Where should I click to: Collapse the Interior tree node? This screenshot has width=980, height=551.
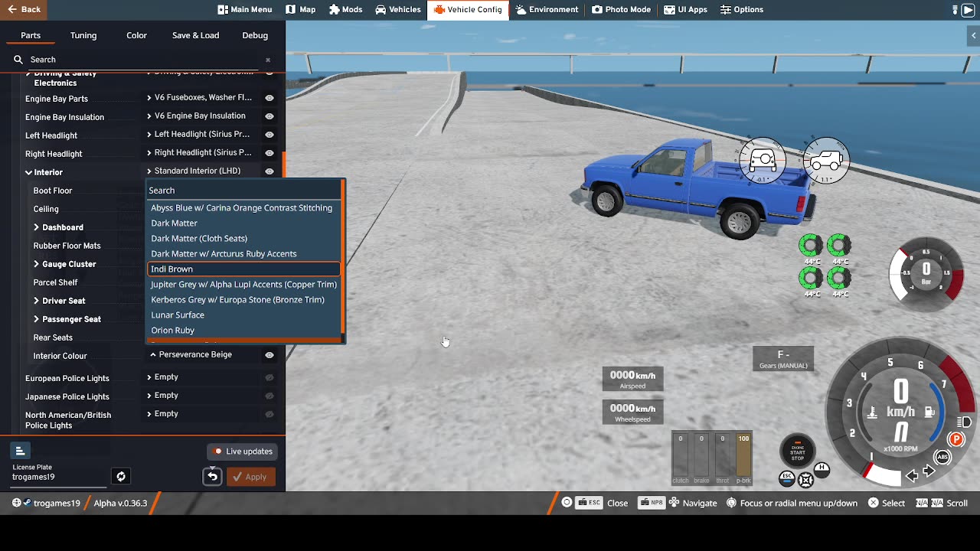click(28, 172)
